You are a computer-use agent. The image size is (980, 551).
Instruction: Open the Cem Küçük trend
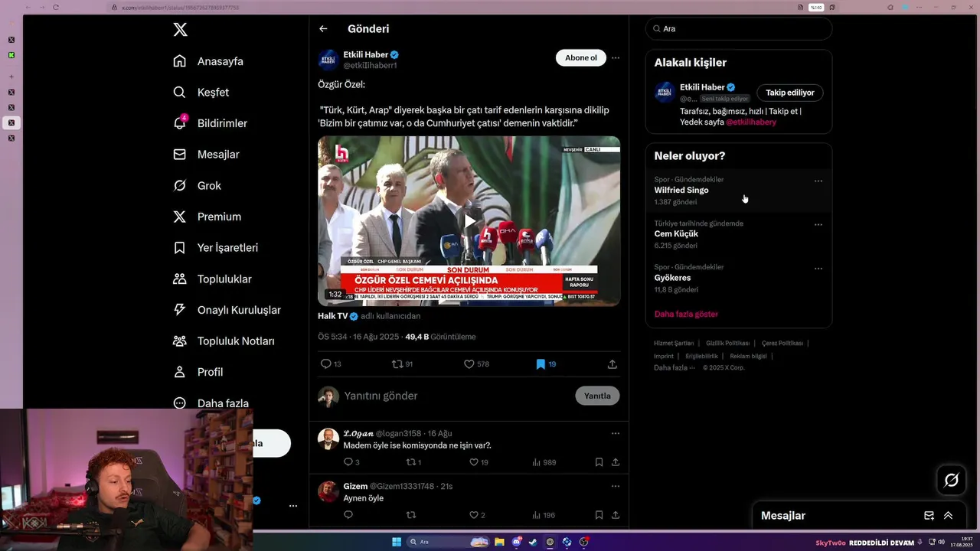pos(738,234)
